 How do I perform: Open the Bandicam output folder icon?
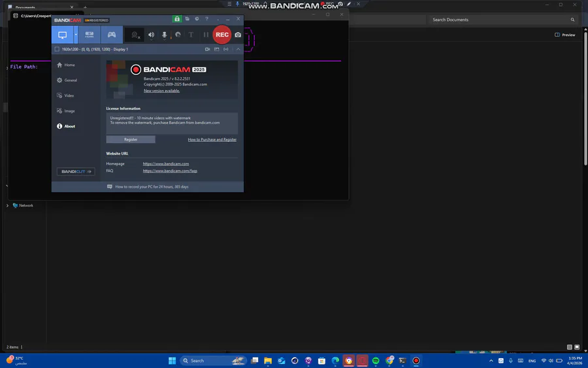(187, 19)
